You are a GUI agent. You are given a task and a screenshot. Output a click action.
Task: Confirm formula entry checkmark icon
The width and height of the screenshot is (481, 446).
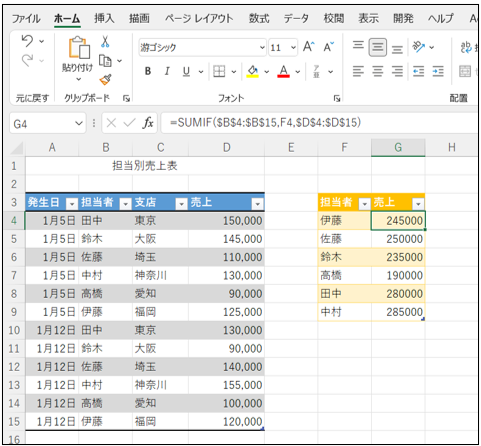point(129,123)
